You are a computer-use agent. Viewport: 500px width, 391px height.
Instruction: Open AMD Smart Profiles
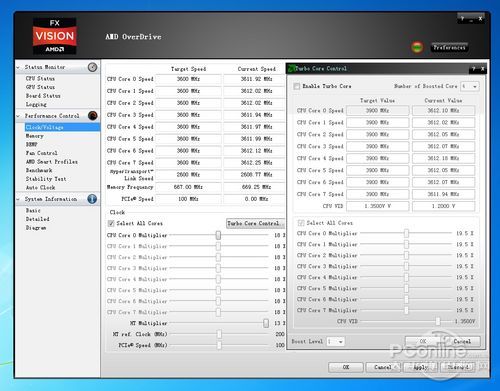[52, 162]
